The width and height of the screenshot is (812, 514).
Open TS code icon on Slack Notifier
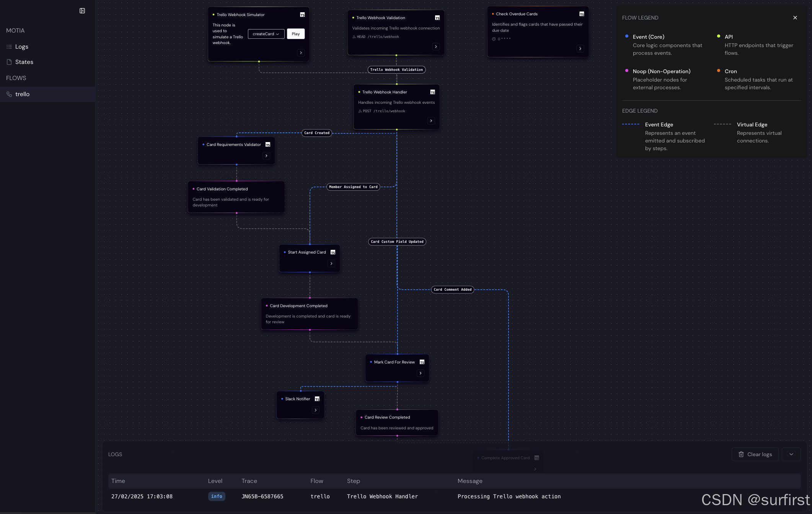point(317,399)
